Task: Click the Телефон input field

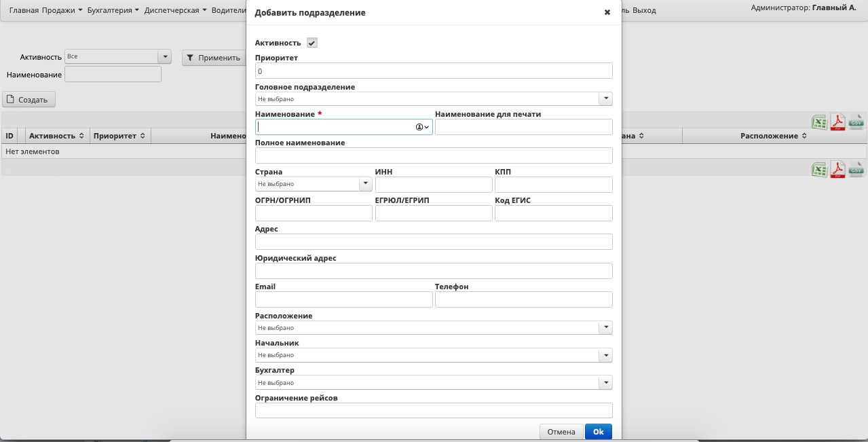Action: coord(524,299)
